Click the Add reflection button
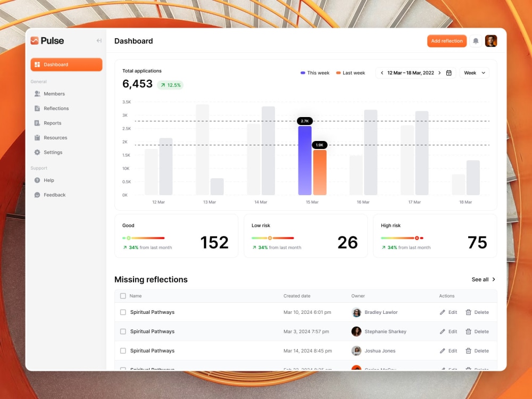 tap(447, 41)
